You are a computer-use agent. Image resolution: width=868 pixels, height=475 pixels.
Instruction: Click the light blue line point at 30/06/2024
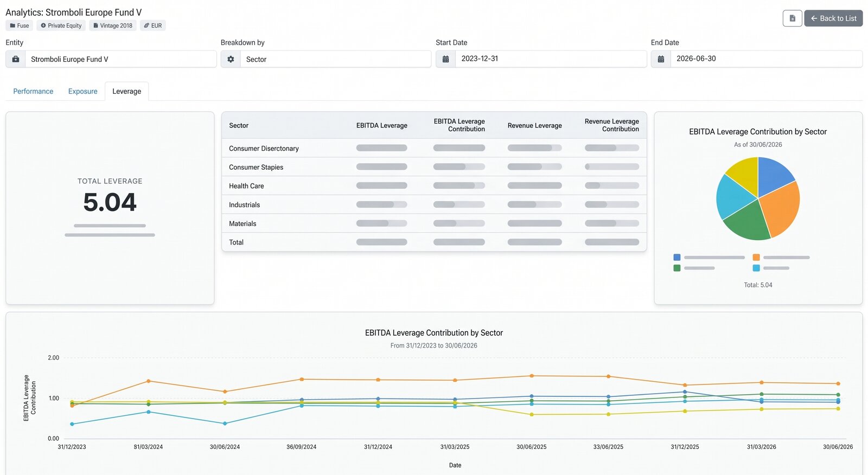click(225, 423)
